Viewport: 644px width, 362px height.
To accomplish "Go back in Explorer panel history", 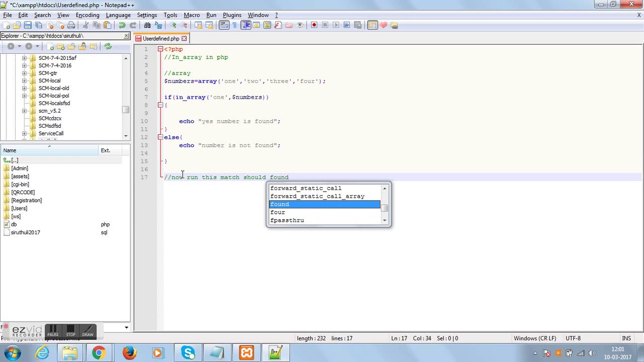I will click(x=11, y=46).
